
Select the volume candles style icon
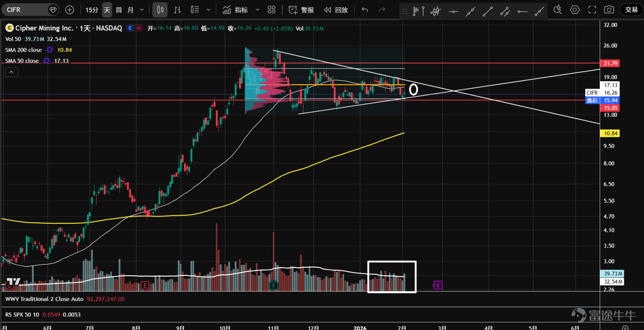195,10
